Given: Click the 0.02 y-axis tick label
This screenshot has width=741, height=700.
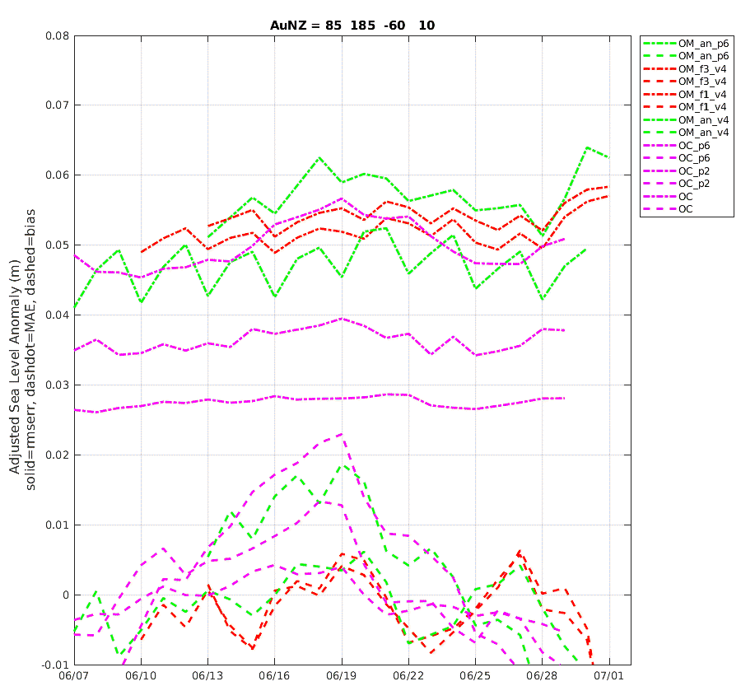Looking at the screenshot, I should pyautogui.click(x=57, y=455).
